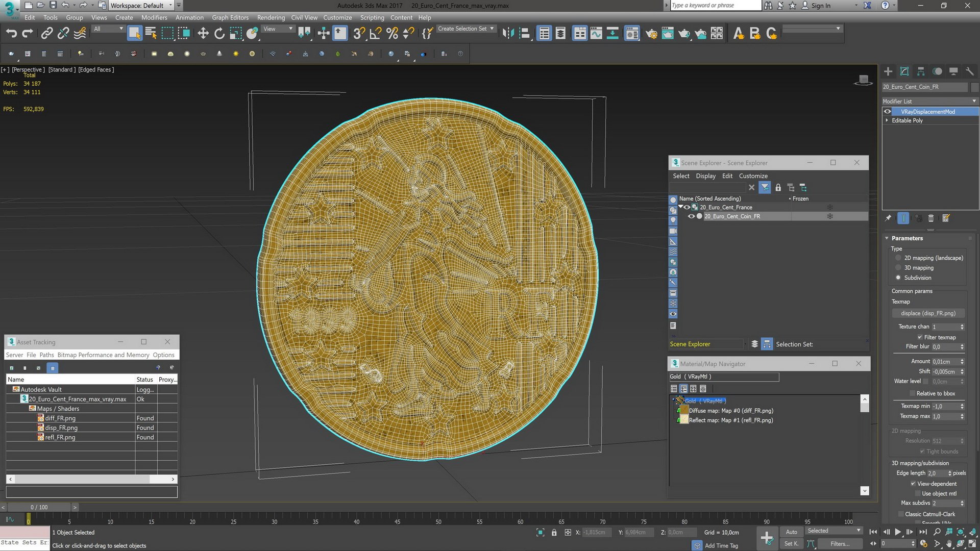
Task: Click the 0 / 100 time slider
Action: coord(39,507)
